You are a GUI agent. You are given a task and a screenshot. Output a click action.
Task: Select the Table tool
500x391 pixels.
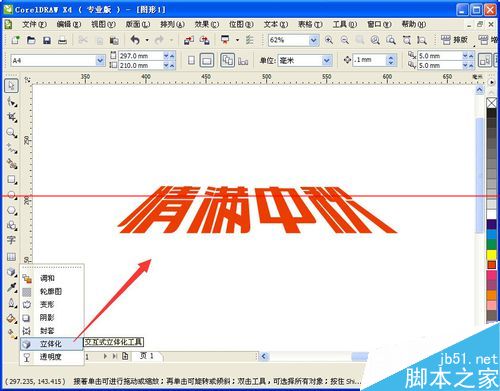click(x=11, y=257)
